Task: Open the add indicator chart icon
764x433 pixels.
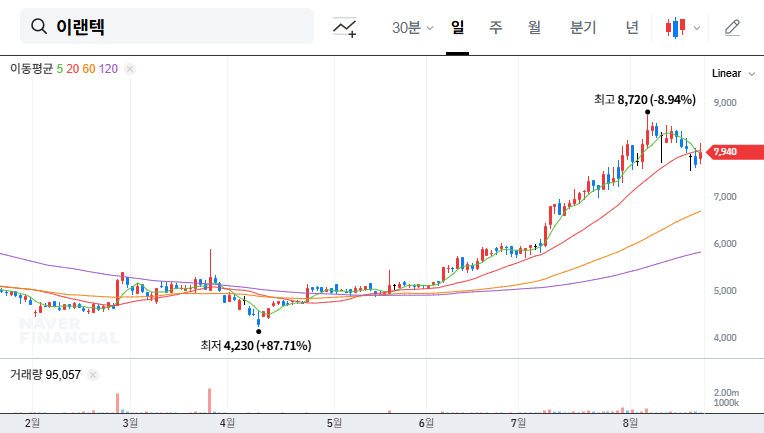Action: [x=345, y=27]
